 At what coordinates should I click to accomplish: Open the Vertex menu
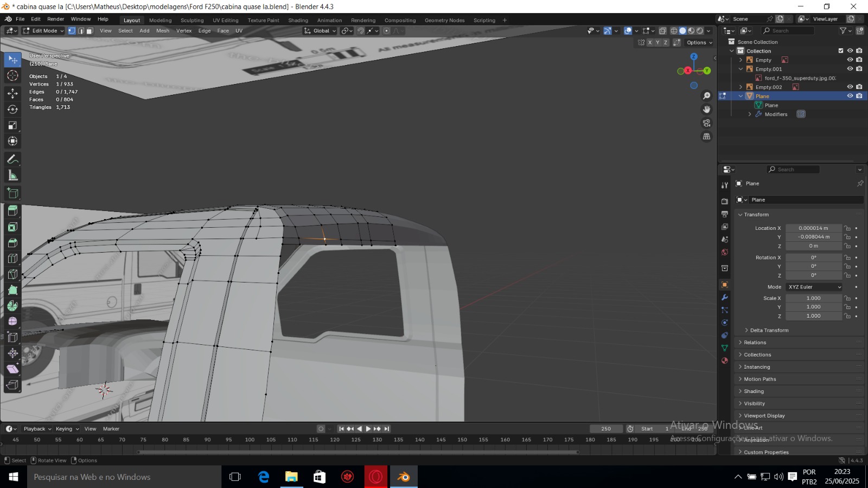point(184,31)
